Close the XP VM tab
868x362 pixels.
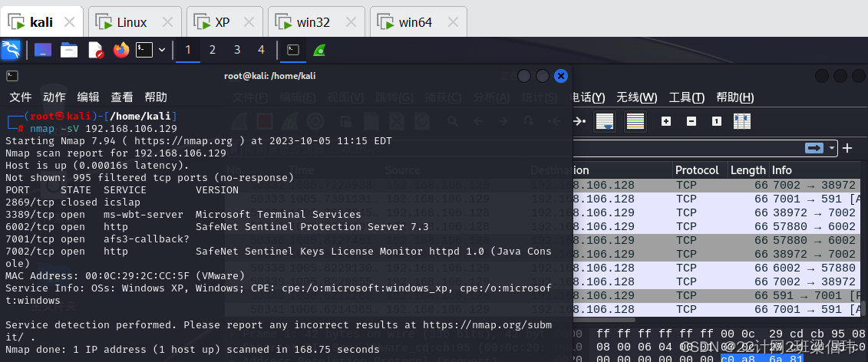[249, 22]
